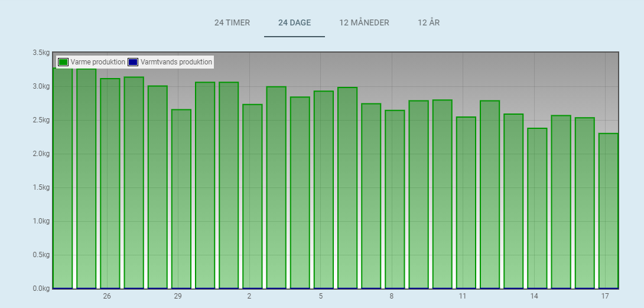Image resolution: width=644 pixels, height=308 pixels.
Task: Open the 12 MÅNEDER tab
Action: click(364, 22)
